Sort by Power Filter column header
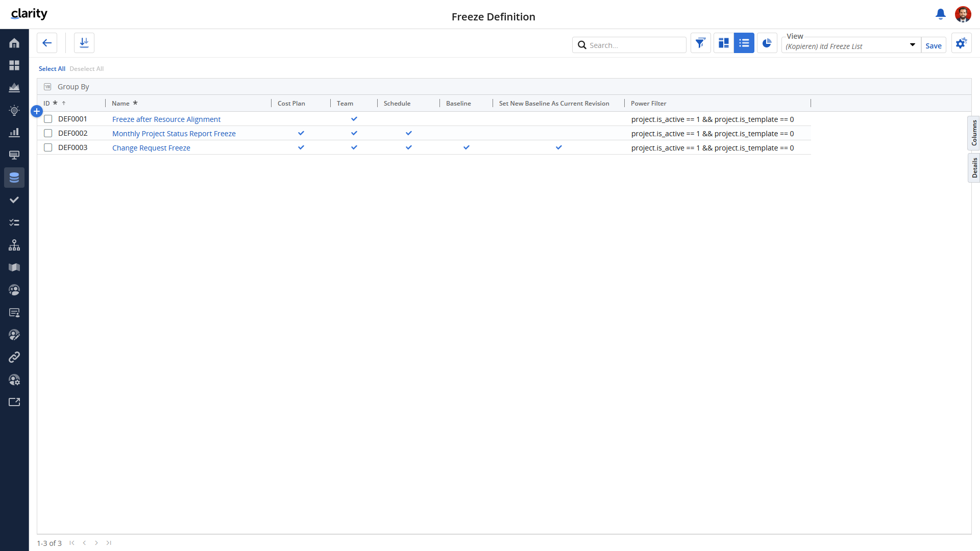Viewport: 980px width, 551px height. (648, 103)
